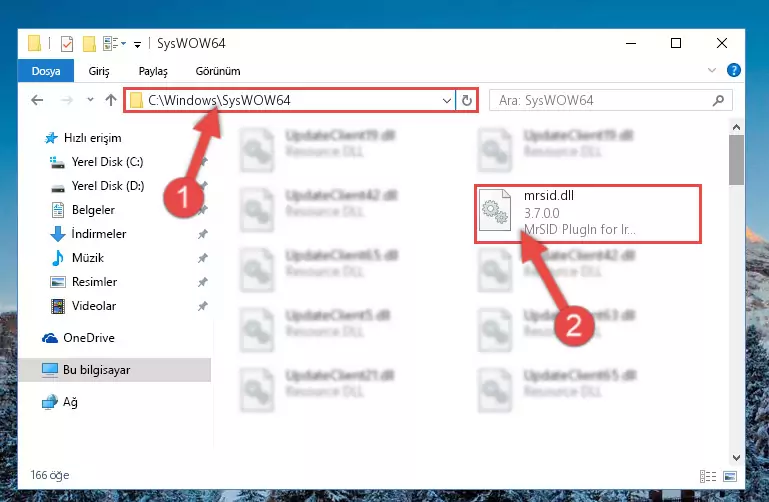
Task: Open the Dosya file menu
Action: coord(46,71)
